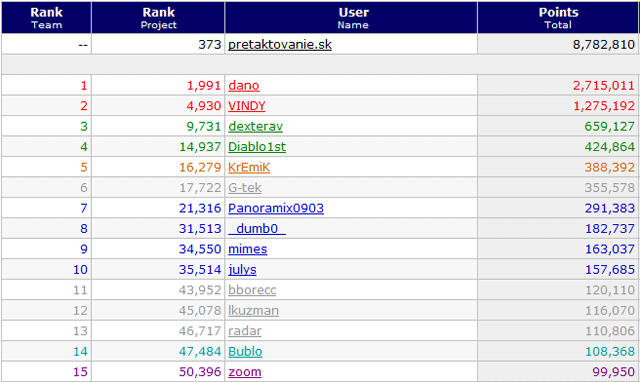Click the Points Total column header
640x382 pixels.
558,18
